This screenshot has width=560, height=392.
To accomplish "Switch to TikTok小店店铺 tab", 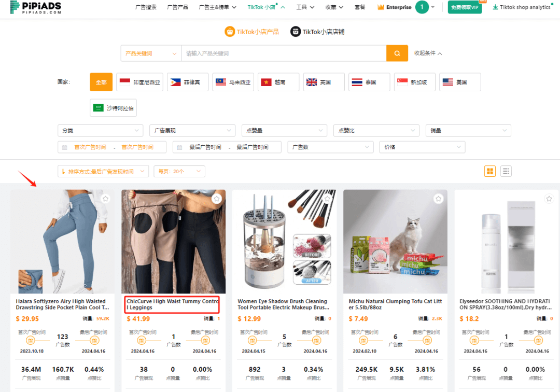I will (x=317, y=32).
